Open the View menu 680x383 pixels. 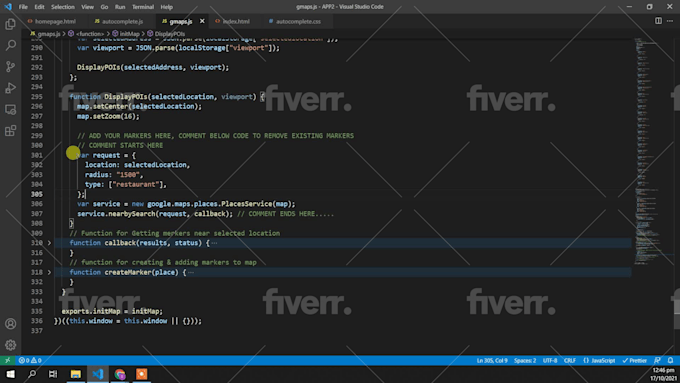87,7
